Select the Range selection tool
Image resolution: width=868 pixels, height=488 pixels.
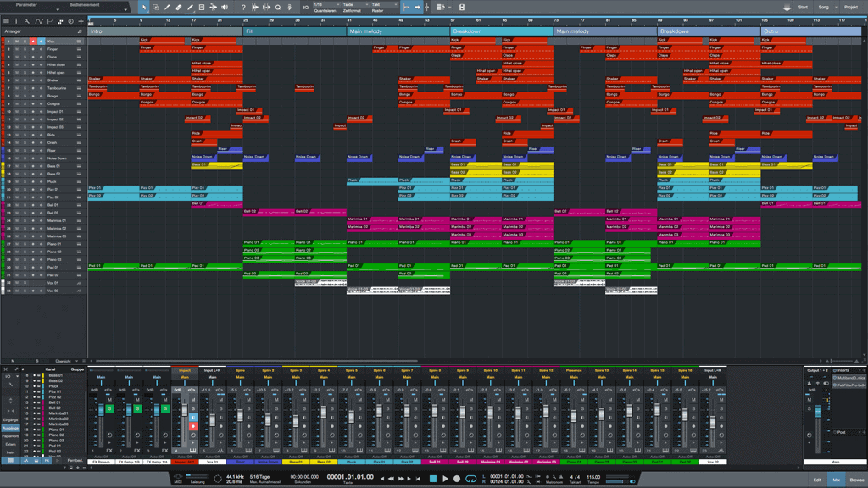click(155, 6)
